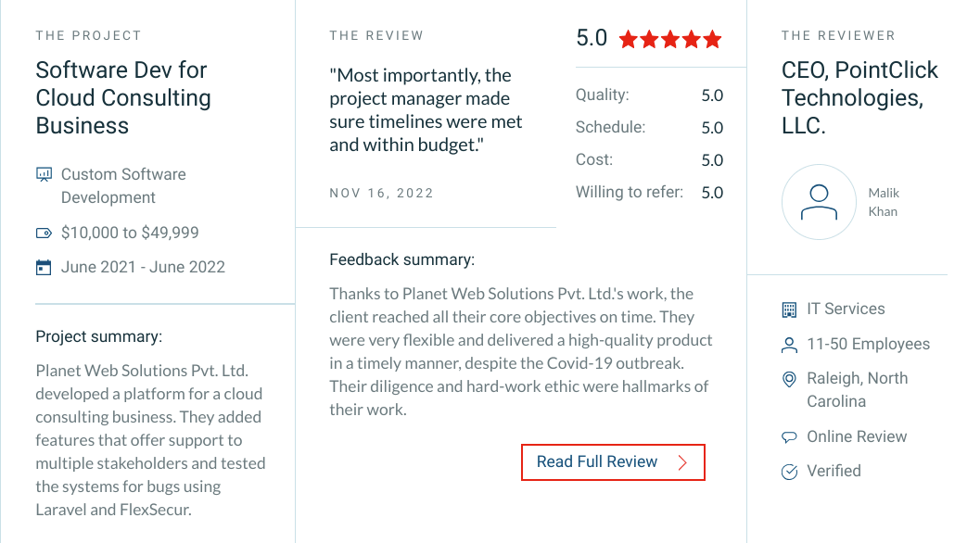Click the Online Review speech bubble icon

789,436
